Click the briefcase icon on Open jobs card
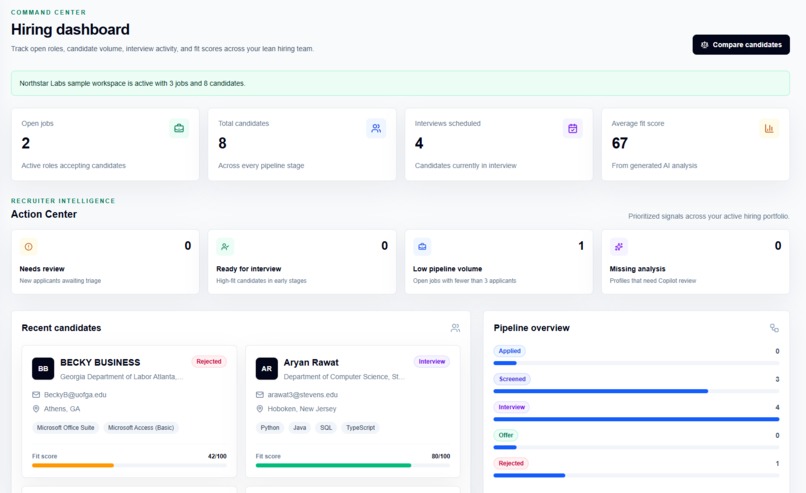The image size is (806, 493). (x=179, y=128)
